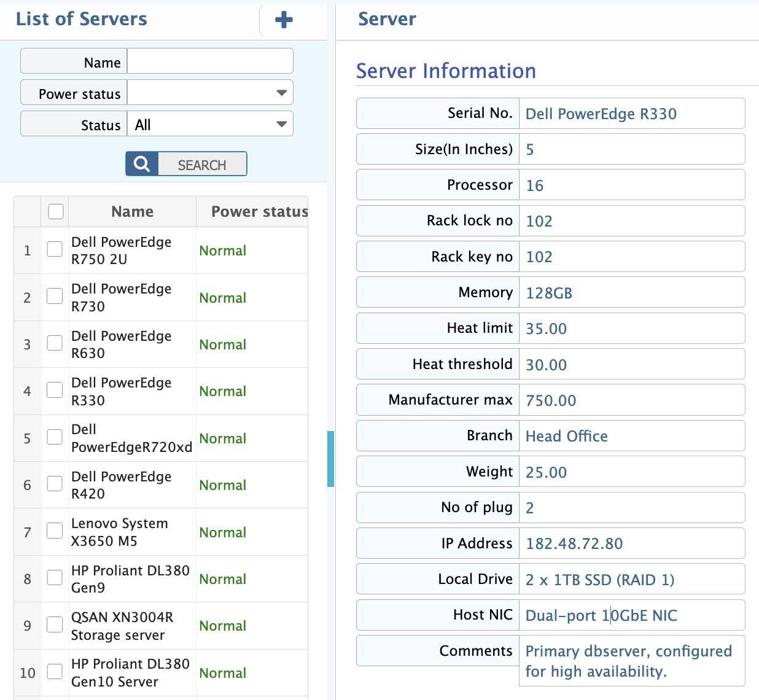Check the QSAN XN3004R Storage server checkbox
The width and height of the screenshot is (759, 700).
coord(55,624)
